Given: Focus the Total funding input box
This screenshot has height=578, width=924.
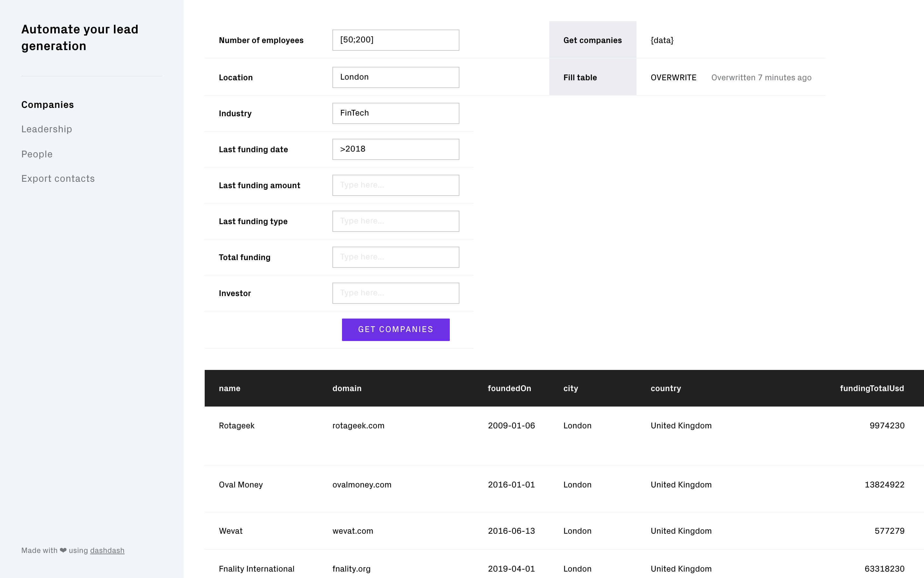Looking at the screenshot, I should pyautogui.click(x=396, y=257).
